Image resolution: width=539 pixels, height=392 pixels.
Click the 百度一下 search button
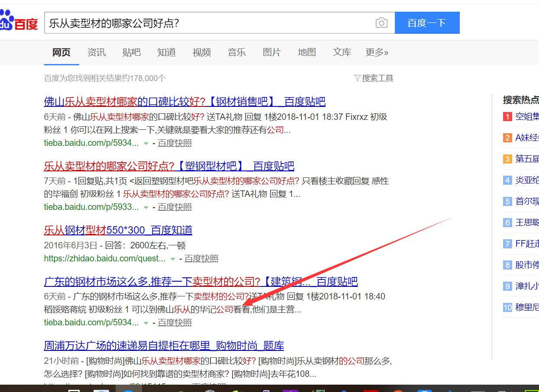click(427, 23)
